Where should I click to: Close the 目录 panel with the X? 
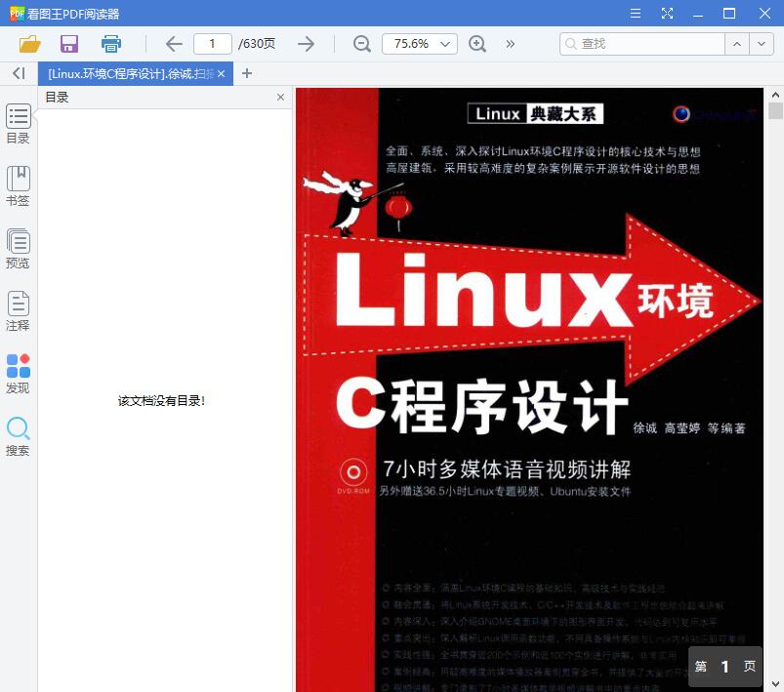click(280, 97)
